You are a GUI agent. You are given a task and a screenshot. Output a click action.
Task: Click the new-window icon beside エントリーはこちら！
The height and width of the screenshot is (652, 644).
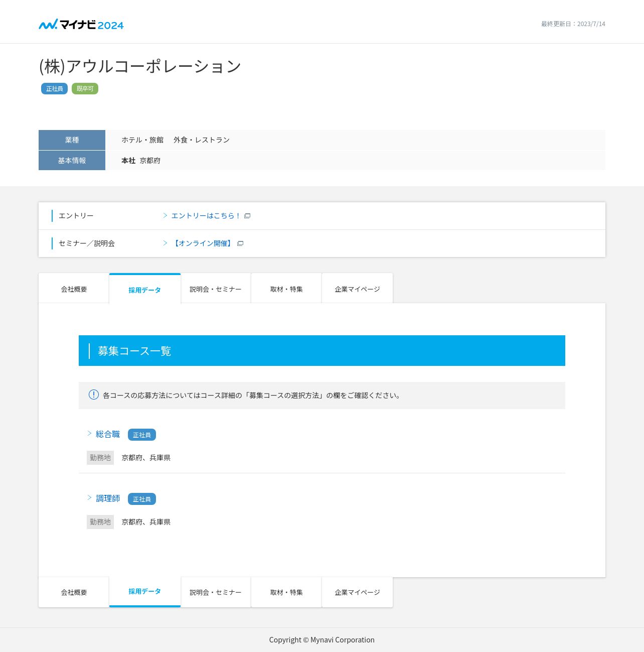point(247,216)
